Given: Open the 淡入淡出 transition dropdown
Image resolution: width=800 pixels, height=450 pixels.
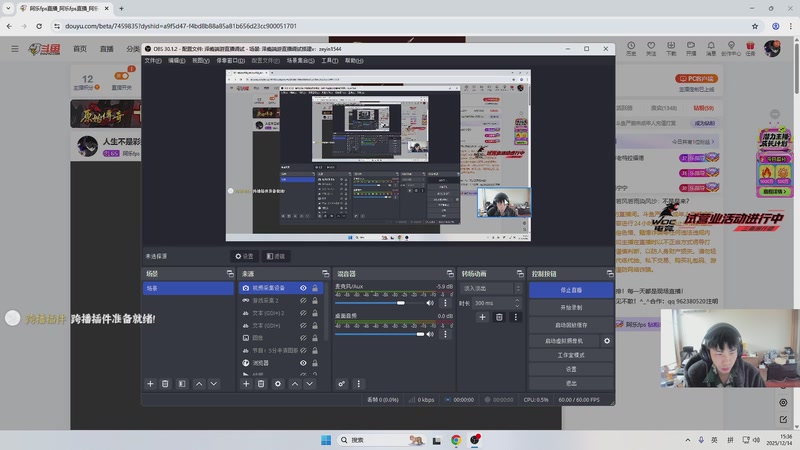Looking at the screenshot, I should pos(491,288).
